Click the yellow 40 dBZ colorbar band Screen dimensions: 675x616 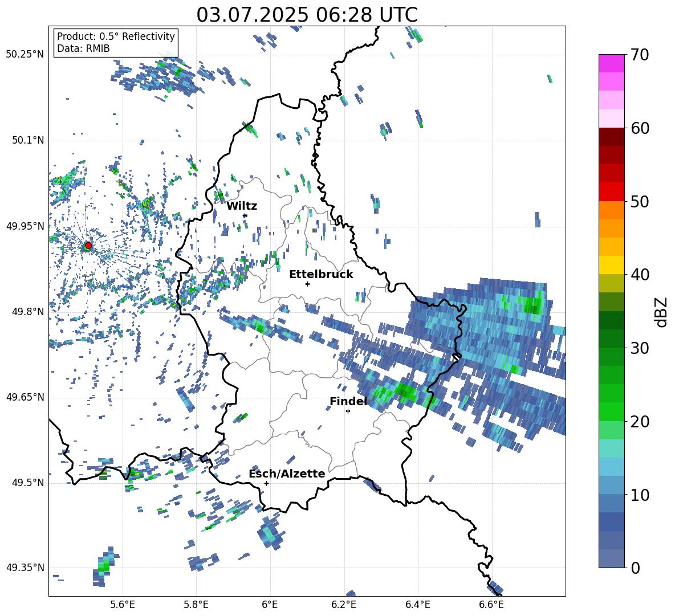point(611,265)
